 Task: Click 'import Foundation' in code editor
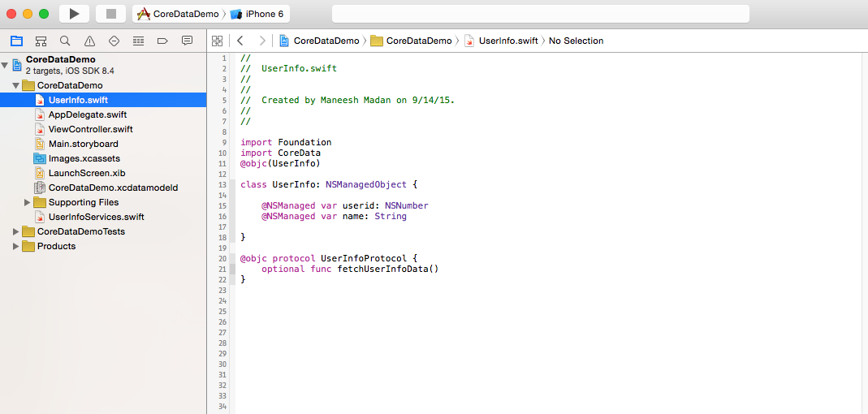pyautogui.click(x=286, y=142)
